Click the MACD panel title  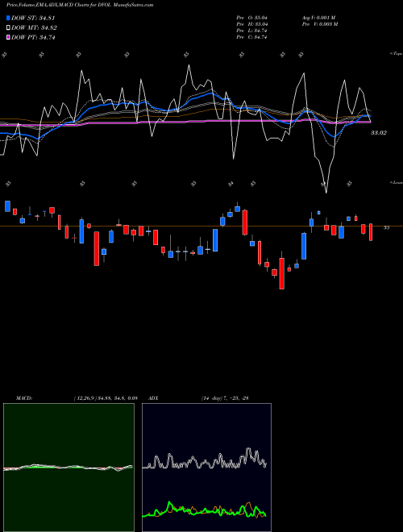pyautogui.click(x=24, y=398)
